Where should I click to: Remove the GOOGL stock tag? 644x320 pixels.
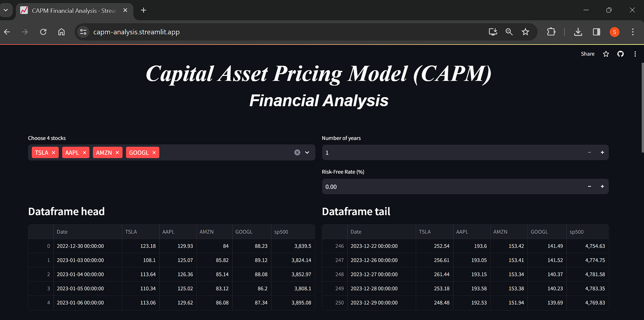pos(154,153)
